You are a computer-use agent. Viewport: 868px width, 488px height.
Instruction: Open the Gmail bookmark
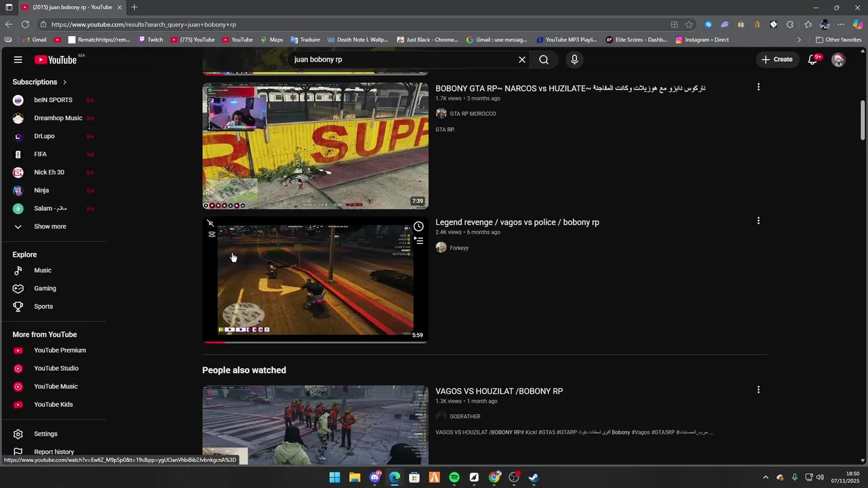(x=34, y=40)
